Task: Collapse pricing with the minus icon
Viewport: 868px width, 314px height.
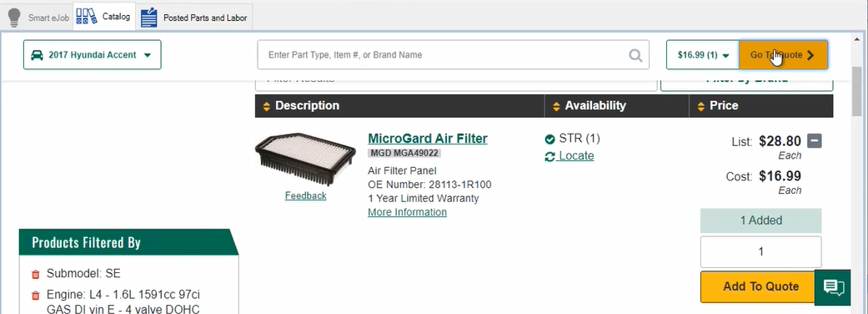Action: point(815,141)
